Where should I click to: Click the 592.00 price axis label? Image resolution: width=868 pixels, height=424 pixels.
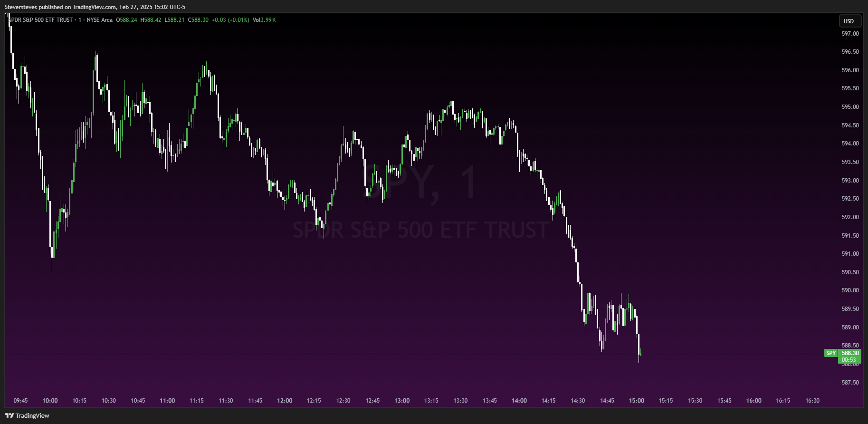pyautogui.click(x=850, y=217)
